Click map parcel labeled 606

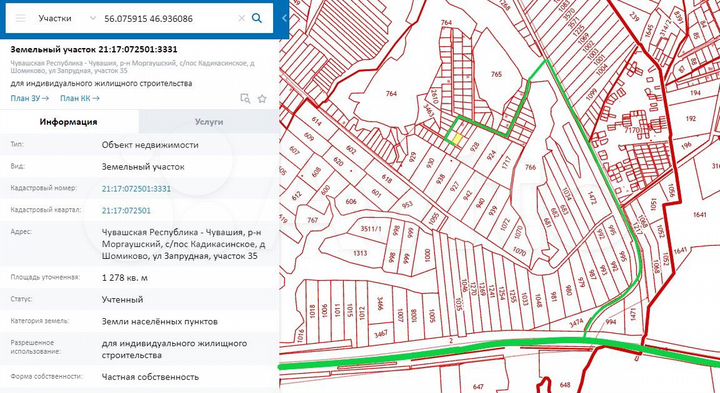coord(351,202)
